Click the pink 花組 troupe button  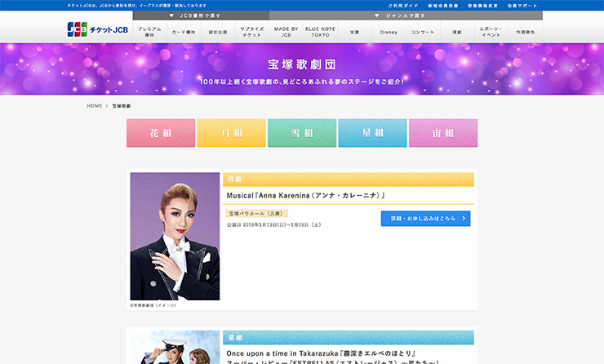[161, 133]
